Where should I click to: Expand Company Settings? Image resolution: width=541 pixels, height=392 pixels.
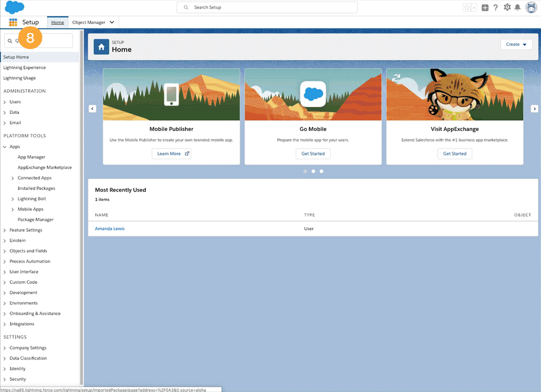point(5,348)
